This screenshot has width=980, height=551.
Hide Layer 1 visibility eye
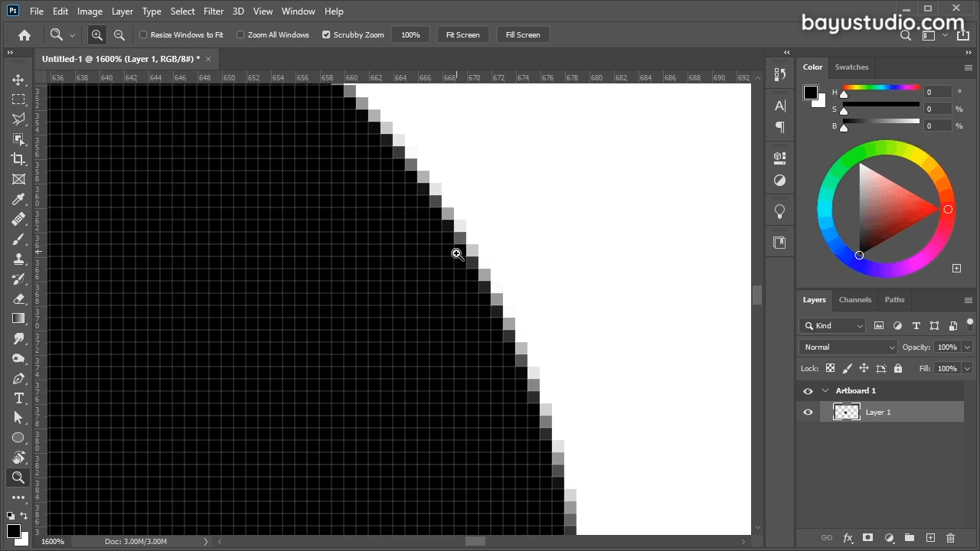click(808, 412)
